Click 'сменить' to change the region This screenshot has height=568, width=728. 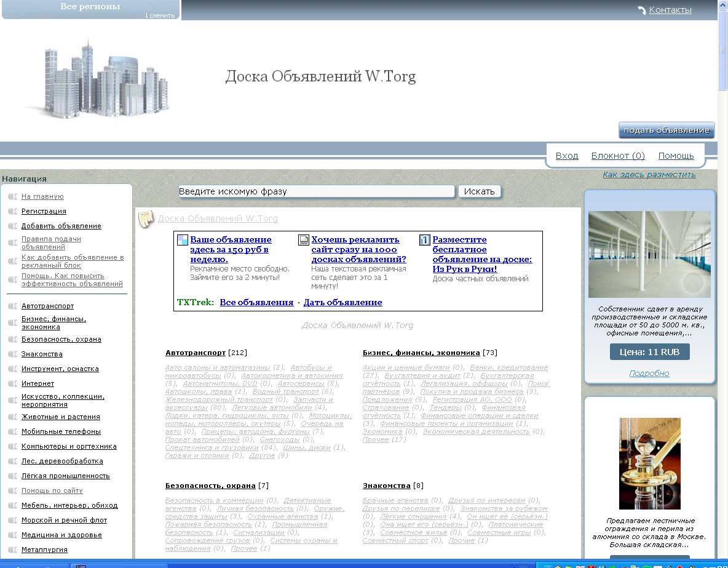pyautogui.click(x=160, y=15)
